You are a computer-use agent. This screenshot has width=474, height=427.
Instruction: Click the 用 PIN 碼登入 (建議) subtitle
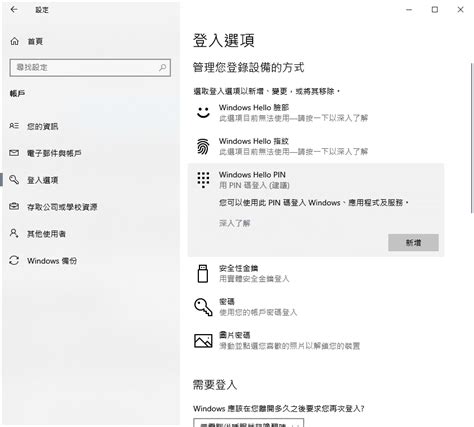(254, 185)
